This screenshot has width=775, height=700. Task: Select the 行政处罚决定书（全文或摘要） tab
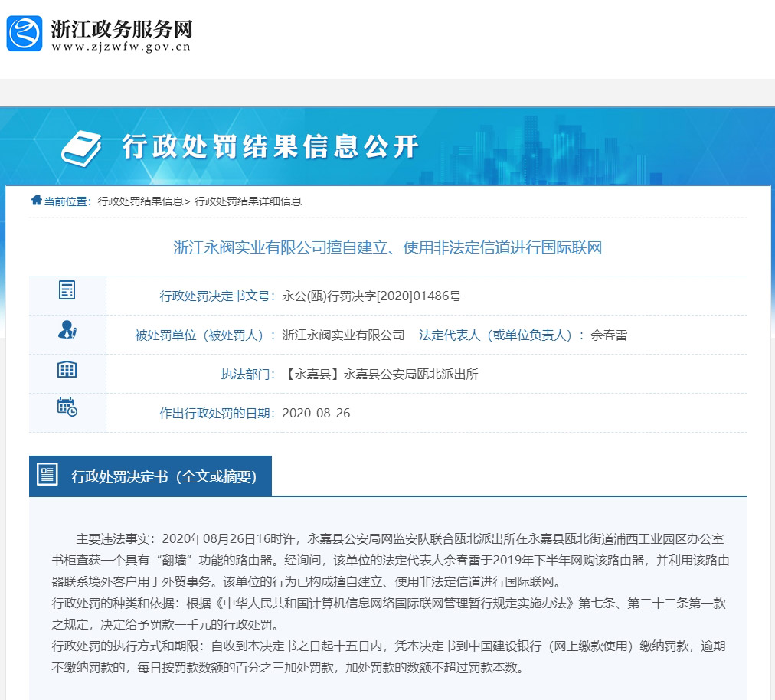click(164, 476)
